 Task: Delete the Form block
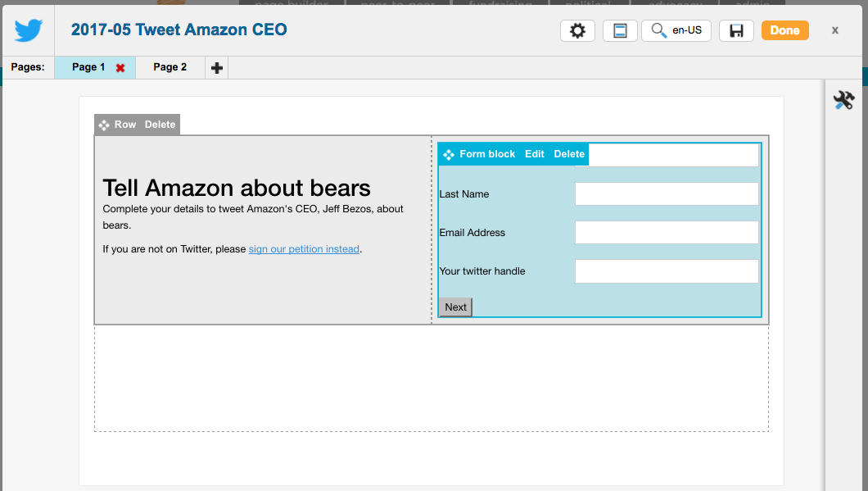tap(569, 154)
